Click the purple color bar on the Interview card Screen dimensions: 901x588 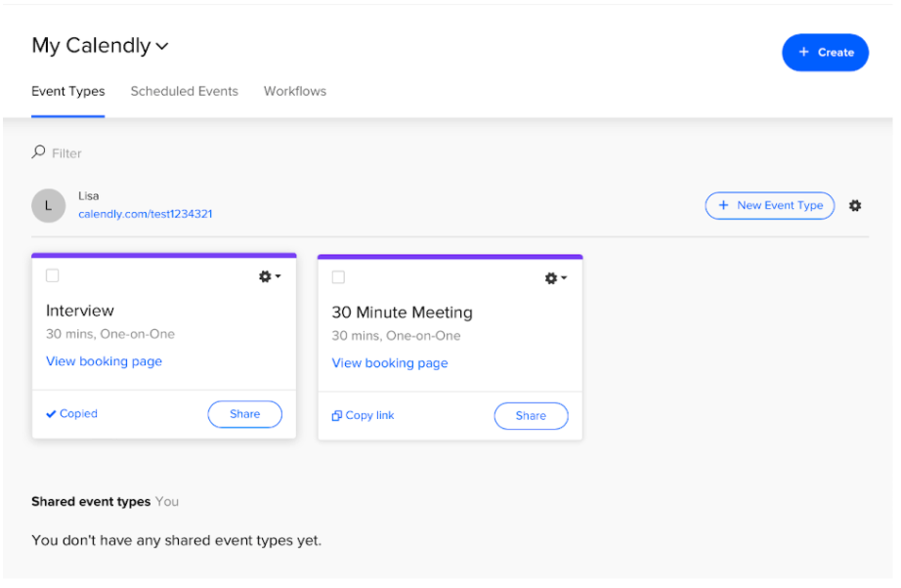[164, 255]
